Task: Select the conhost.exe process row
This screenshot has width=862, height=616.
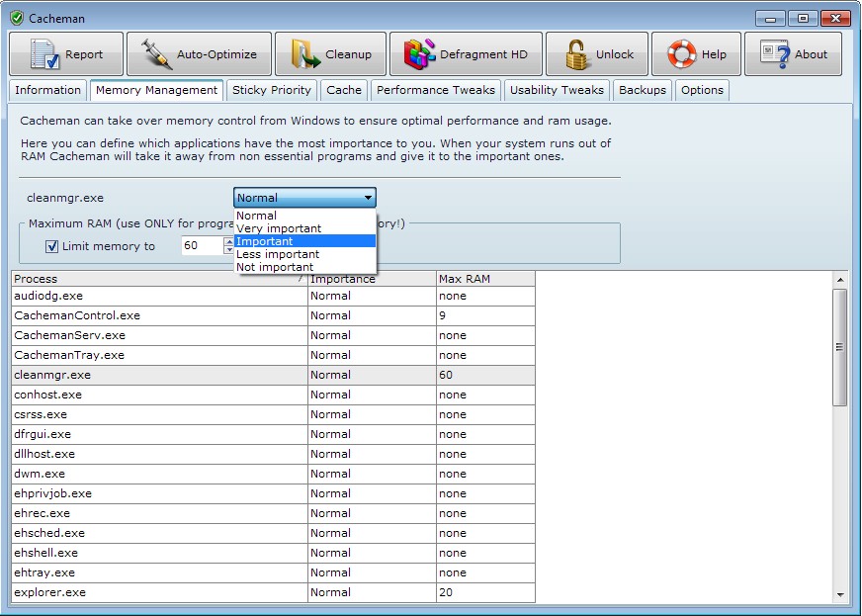Action: pyautogui.click(x=273, y=395)
